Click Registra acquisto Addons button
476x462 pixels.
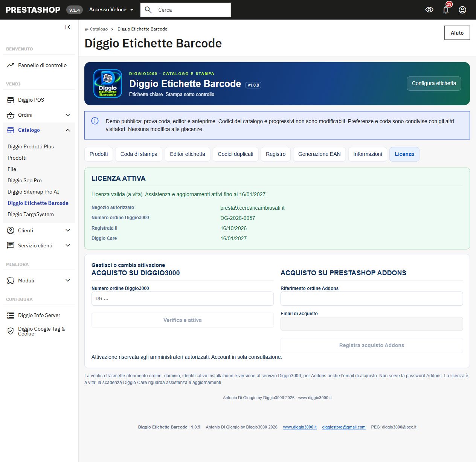pyautogui.click(x=372, y=345)
